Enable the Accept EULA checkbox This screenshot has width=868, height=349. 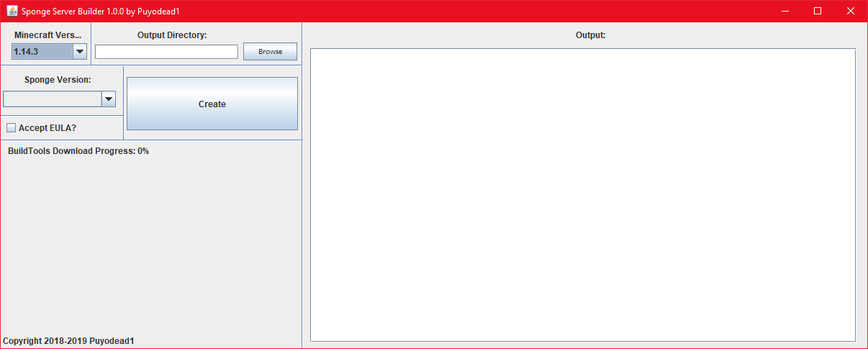[x=12, y=128]
